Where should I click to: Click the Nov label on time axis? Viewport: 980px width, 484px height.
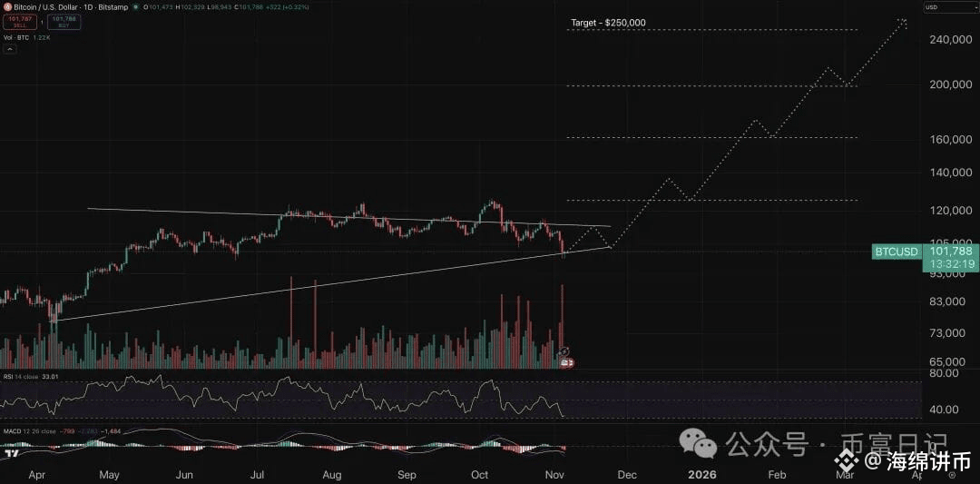pos(554,475)
